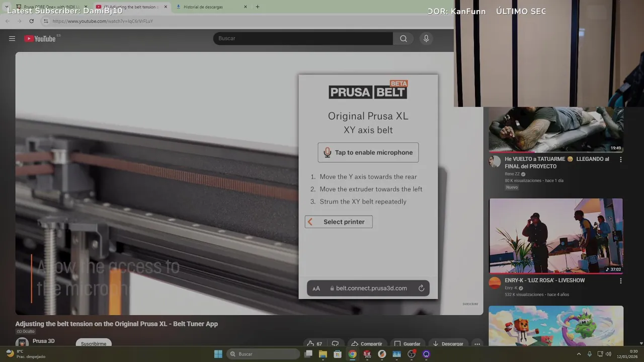Close the Historial de descargas tab
Image resolution: width=644 pixels, height=362 pixels.
[x=246, y=7]
